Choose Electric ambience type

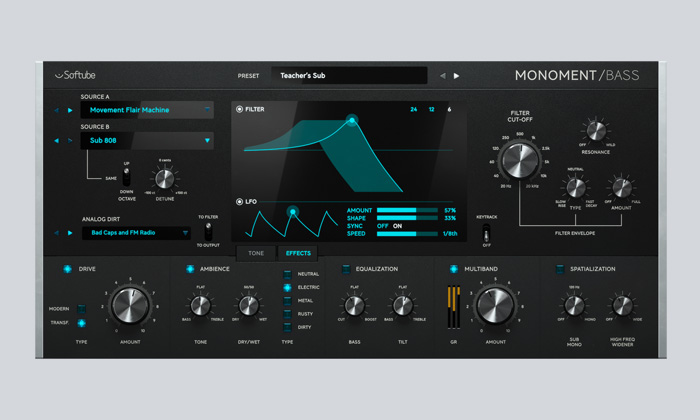tap(288, 287)
